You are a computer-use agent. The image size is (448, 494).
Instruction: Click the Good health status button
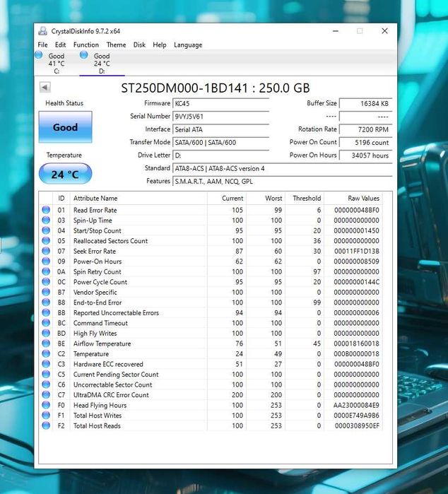coord(65,127)
